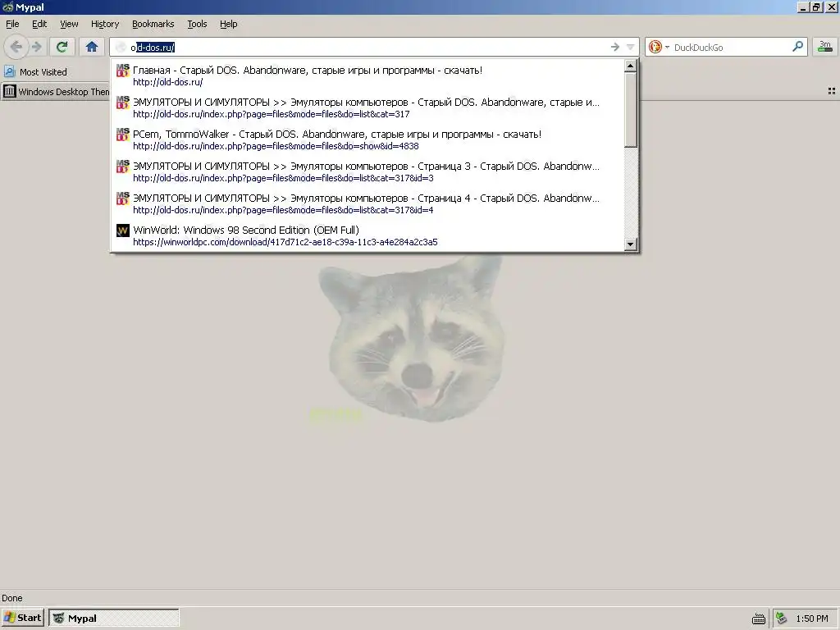This screenshot has width=840, height=630.
Task: Click the page identity icon in address bar
Action: [121, 47]
